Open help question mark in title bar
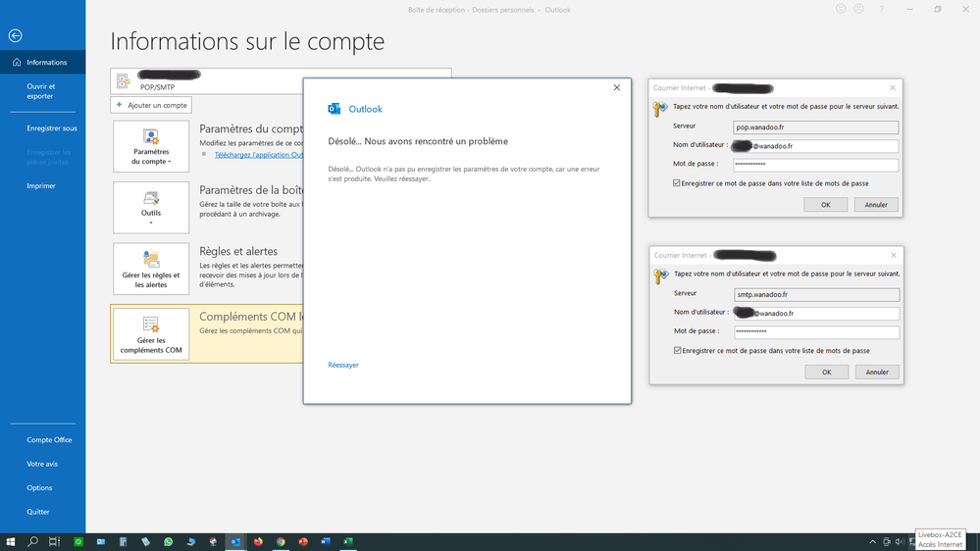This screenshot has width=980, height=551. pyautogui.click(x=882, y=10)
